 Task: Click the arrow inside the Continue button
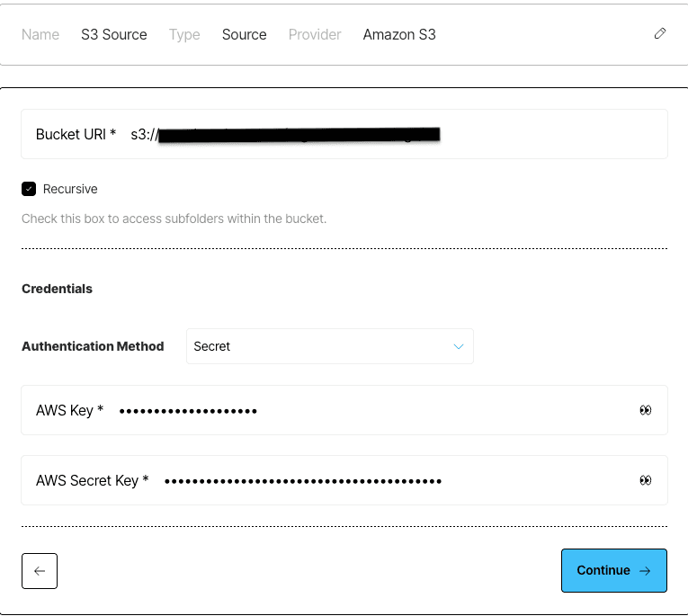(x=645, y=571)
